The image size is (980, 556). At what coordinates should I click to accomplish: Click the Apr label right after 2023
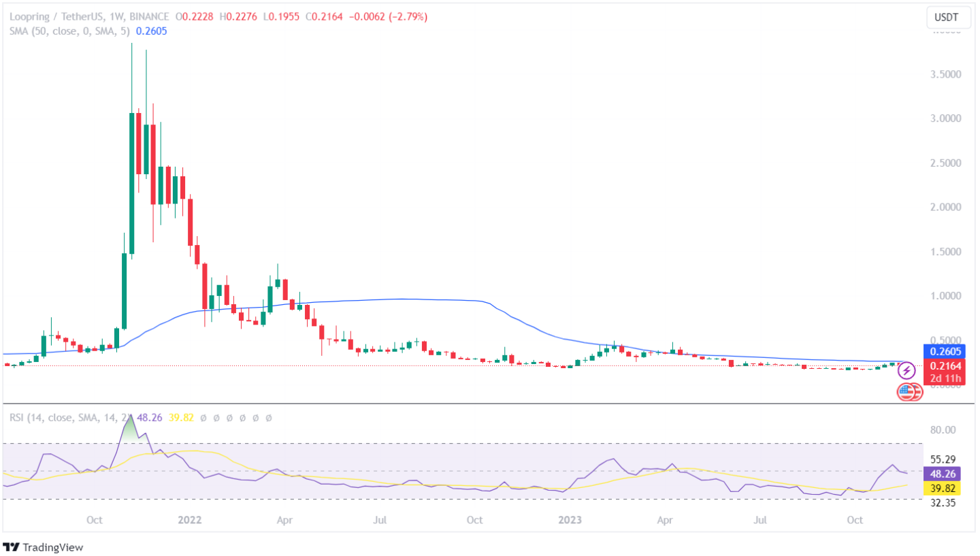[x=665, y=521]
